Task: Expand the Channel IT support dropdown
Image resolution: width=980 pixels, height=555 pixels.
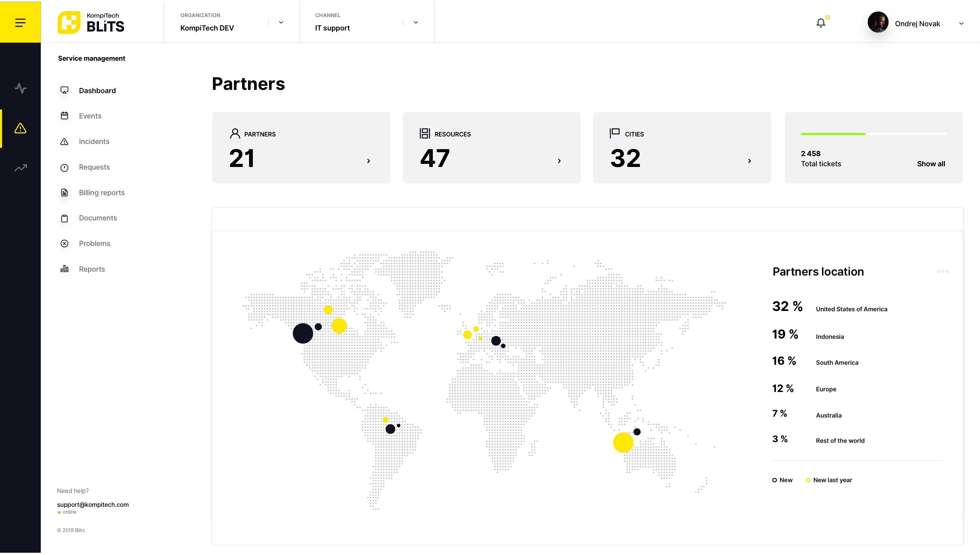Action: click(415, 23)
